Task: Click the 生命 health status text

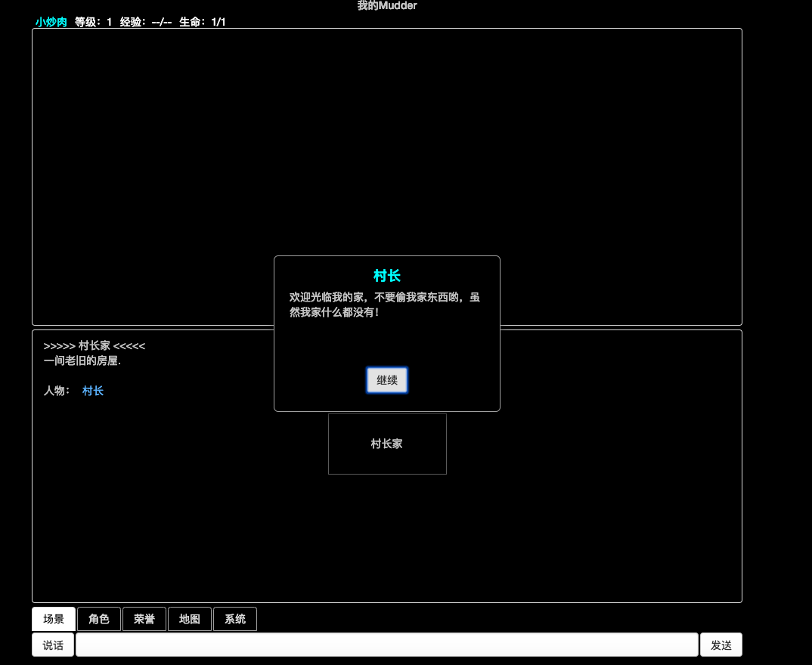Action: [x=203, y=22]
